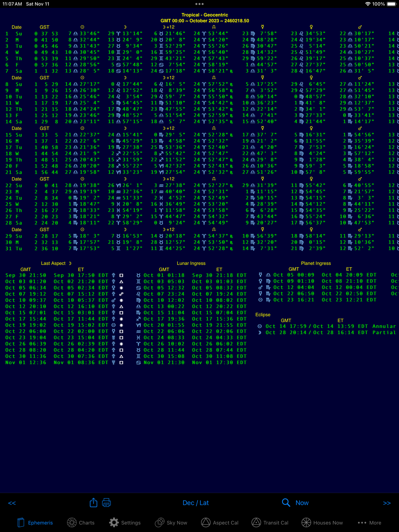This screenshot has height=532, width=399.
Task: Click the North Node symbol in first header row
Action: tap(214, 27)
